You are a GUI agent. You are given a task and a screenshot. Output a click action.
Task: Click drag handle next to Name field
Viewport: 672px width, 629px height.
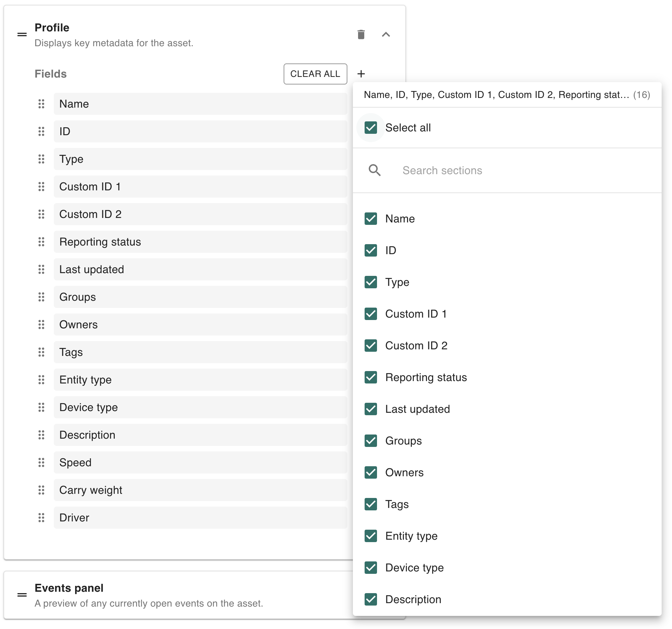(41, 104)
